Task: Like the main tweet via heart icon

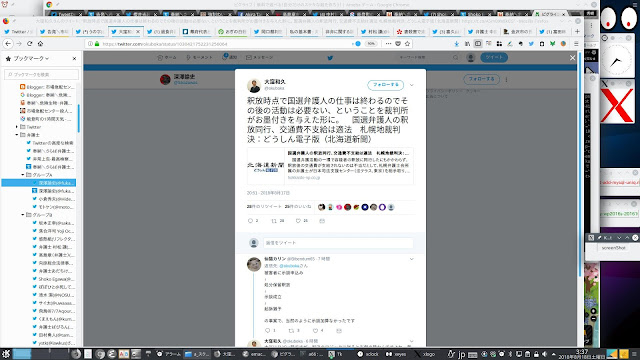Action: point(298,221)
